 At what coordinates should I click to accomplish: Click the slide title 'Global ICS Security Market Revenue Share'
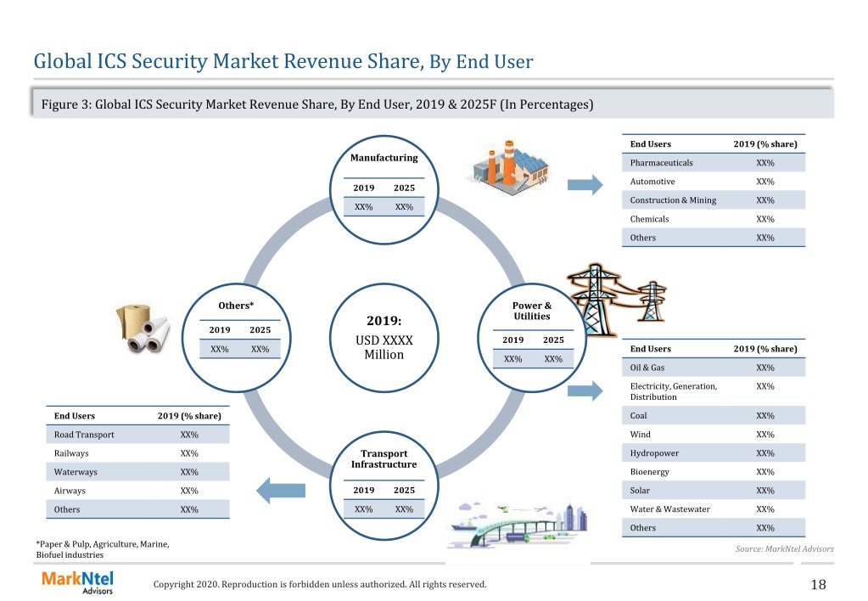click(228, 61)
